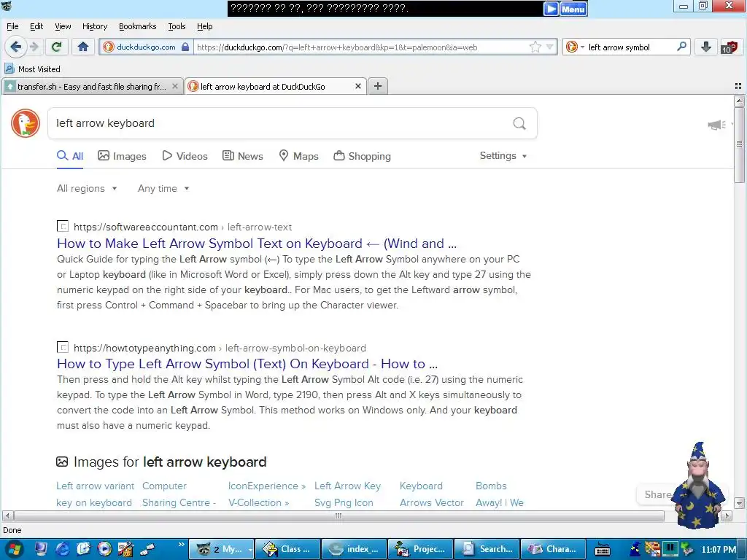Switch to Maps results
The image size is (747, 560).
(x=298, y=156)
